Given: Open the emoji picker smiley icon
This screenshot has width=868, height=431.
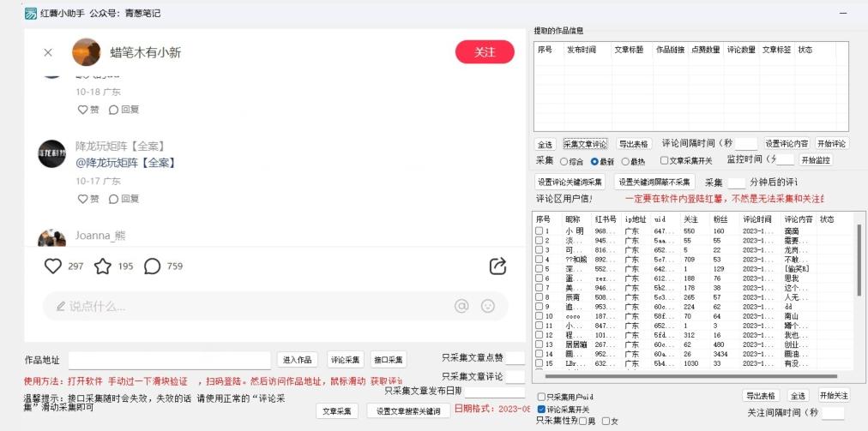Looking at the screenshot, I should tap(488, 306).
